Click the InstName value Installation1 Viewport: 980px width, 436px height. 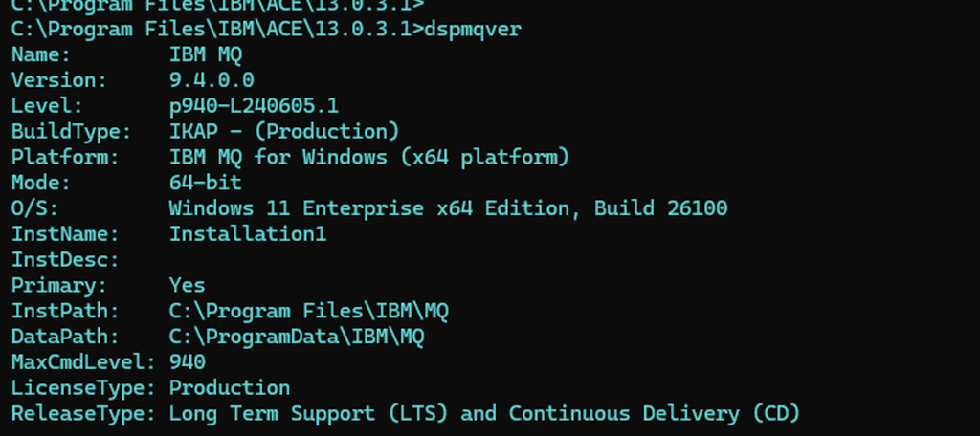[248, 233]
